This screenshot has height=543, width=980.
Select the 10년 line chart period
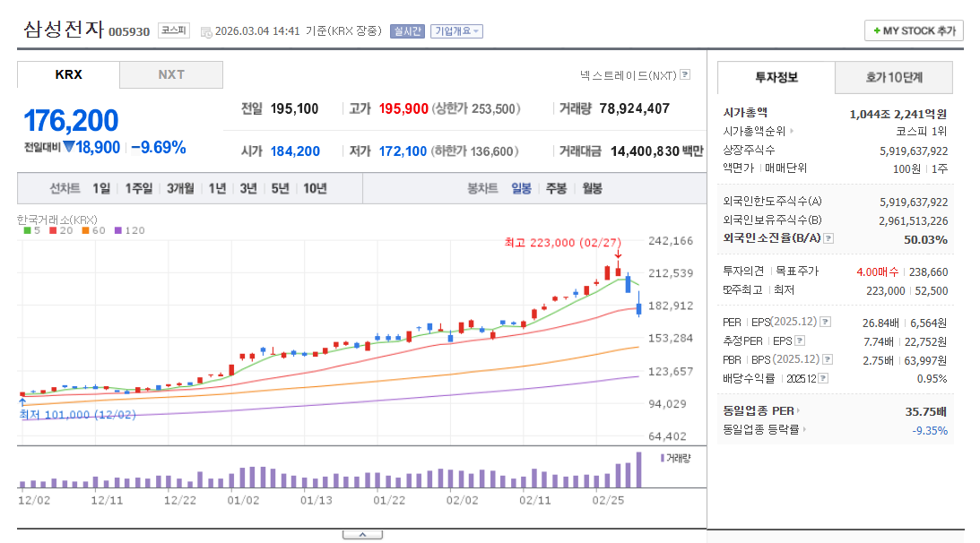click(x=315, y=188)
